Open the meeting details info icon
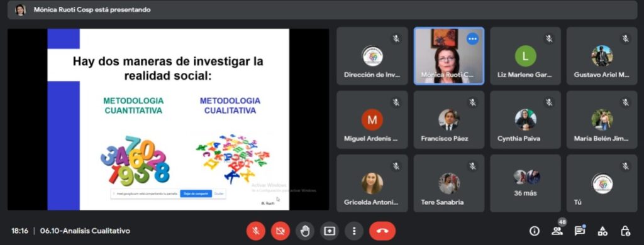Image resolution: width=644 pixels, height=245 pixels. [x=535, y=231]
